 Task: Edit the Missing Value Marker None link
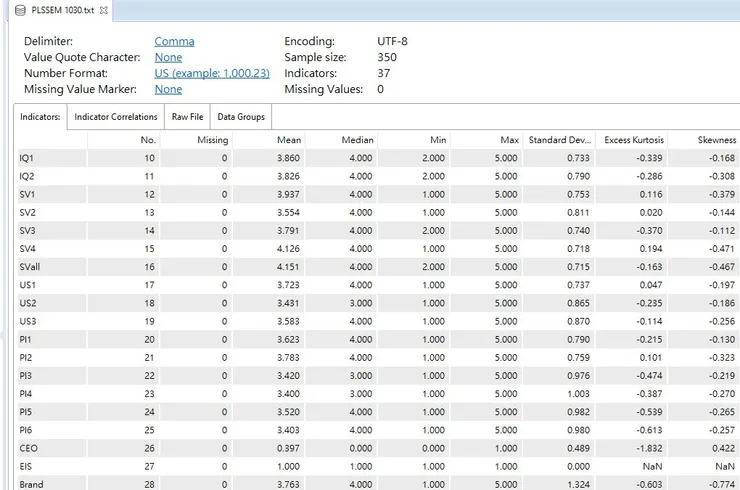(168, 89)
